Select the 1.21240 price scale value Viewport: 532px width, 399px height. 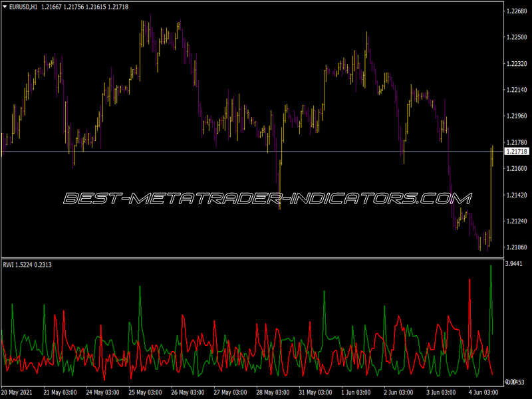517,221
